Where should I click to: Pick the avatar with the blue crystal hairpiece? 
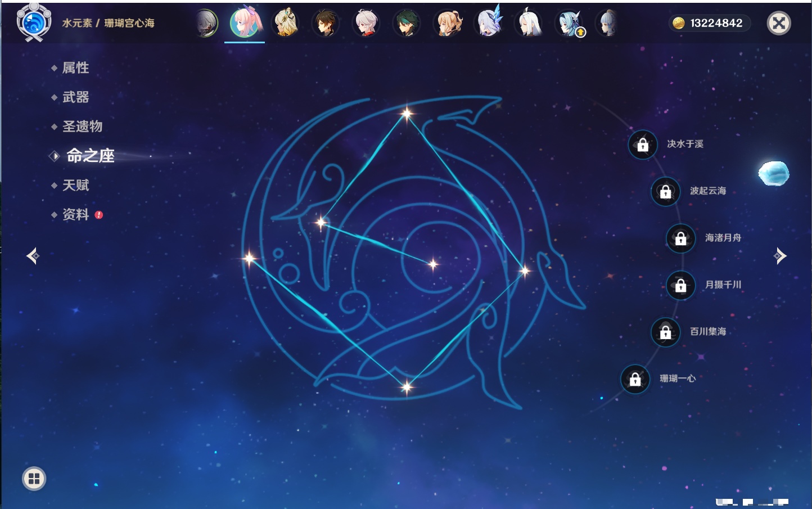(488, 24)
